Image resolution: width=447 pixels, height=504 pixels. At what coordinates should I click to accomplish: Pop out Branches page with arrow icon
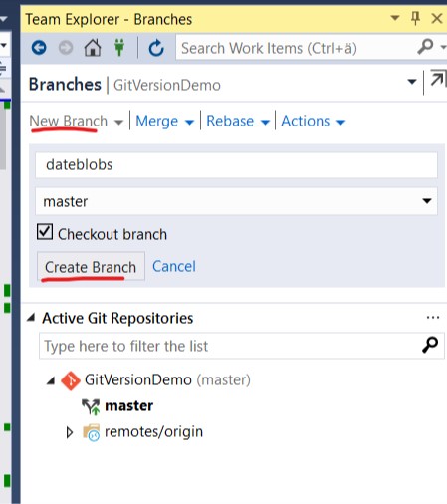(438, 80)
